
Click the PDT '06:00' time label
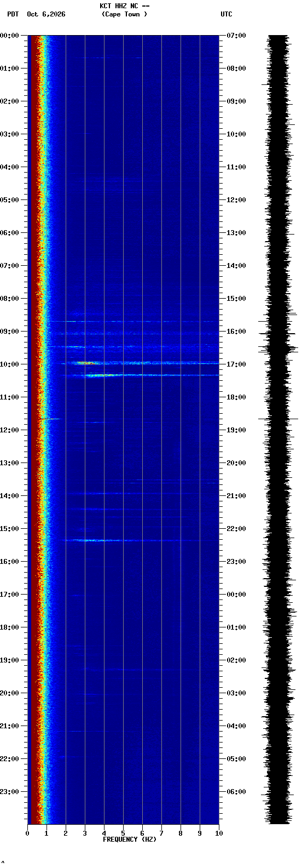tap(10, 233)
